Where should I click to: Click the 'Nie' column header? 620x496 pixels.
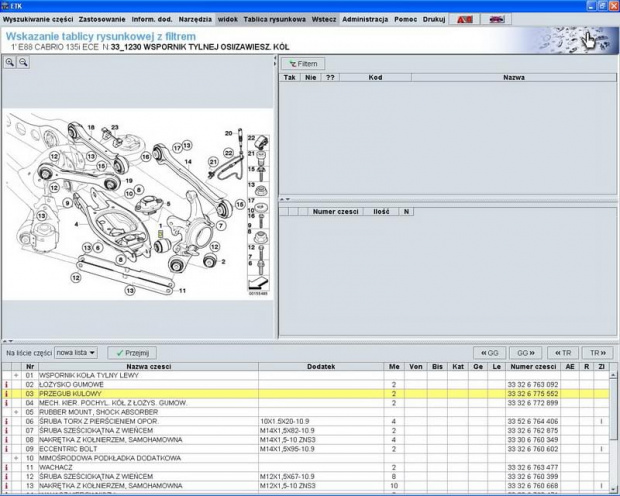tap(310, 78)
